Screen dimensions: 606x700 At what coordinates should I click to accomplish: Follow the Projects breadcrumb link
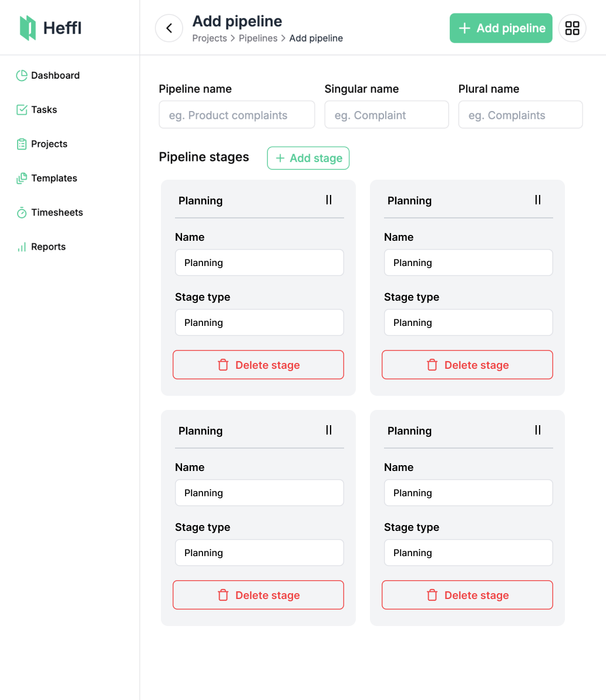[x=210, y=38]
